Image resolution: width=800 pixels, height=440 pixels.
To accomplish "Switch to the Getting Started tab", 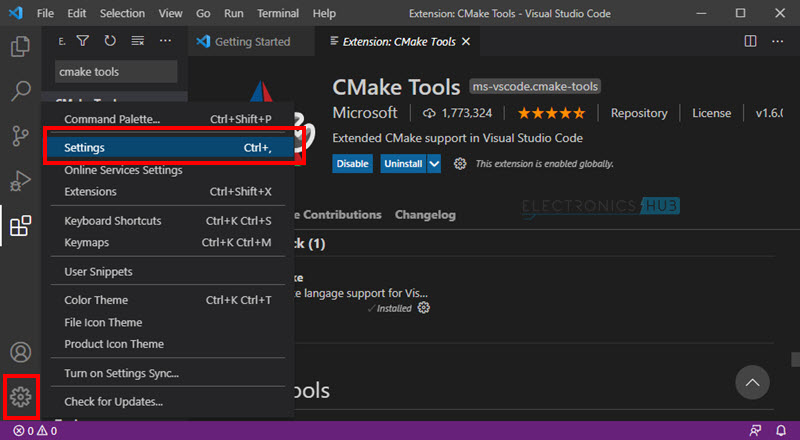I will pyautogui.click(x=252, y=42).
